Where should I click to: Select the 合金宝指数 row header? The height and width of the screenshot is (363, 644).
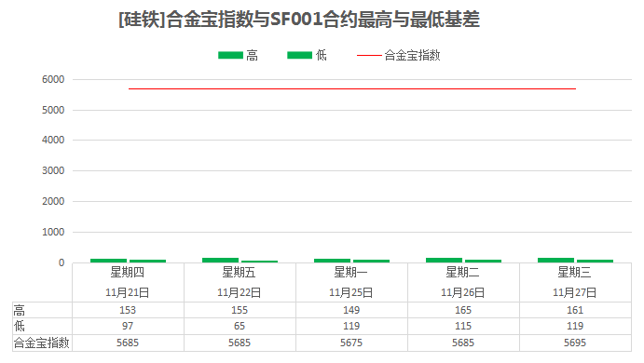tap(41, 343)
